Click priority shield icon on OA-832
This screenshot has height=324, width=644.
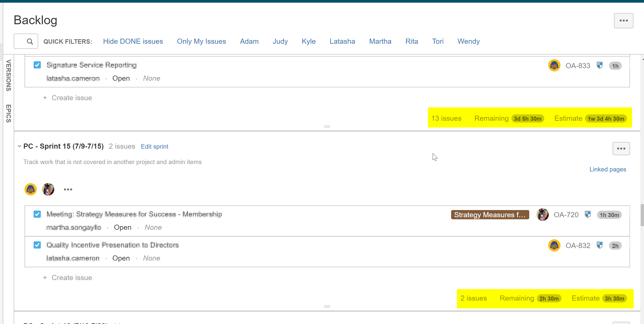pyautogui.click(x=600, y=245)
